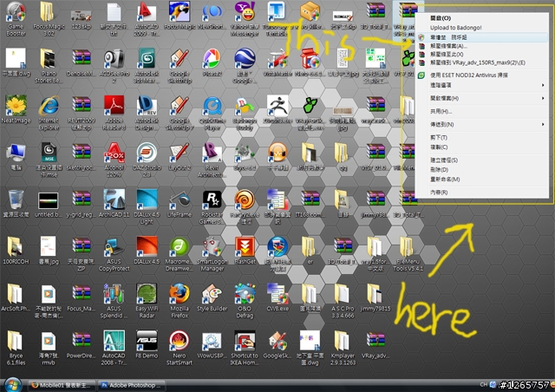The height and width of the screenshot is (392, 555).
Task: Extract to VRay_adv_150R5_max9(2)\ folder entry
Action: pos(482,63)
